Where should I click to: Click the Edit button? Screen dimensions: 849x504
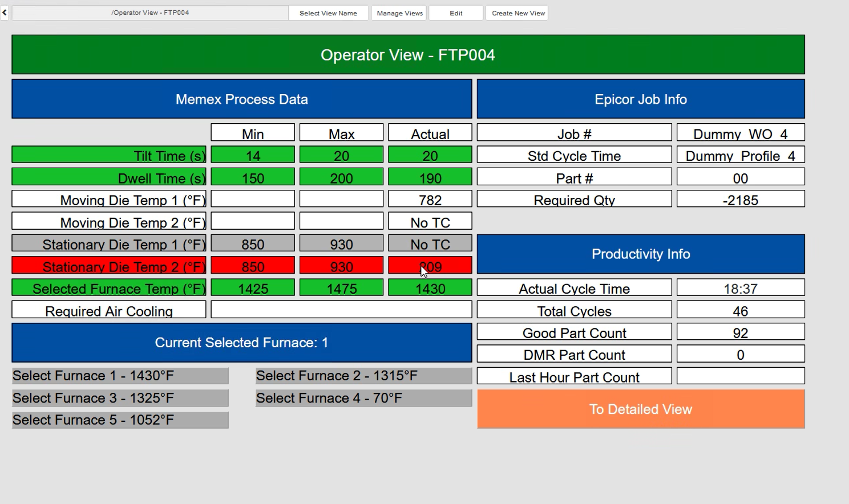[x=455, y=13]
